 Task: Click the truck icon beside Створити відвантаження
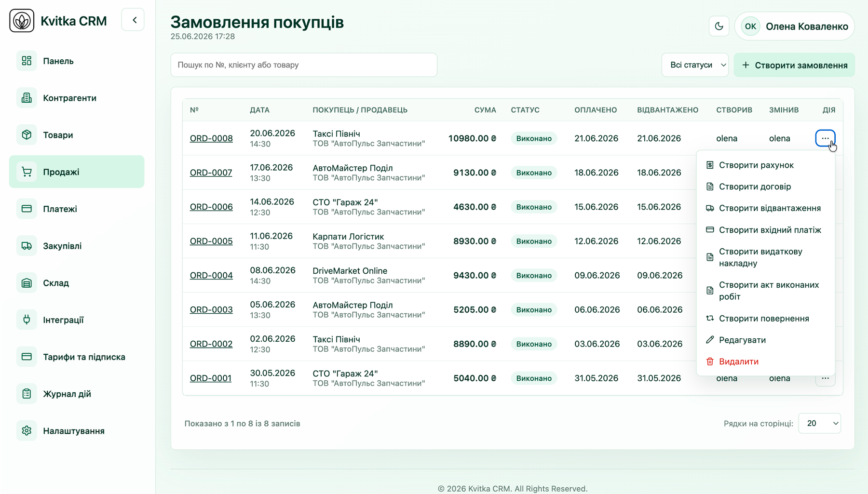coord(710,208)
